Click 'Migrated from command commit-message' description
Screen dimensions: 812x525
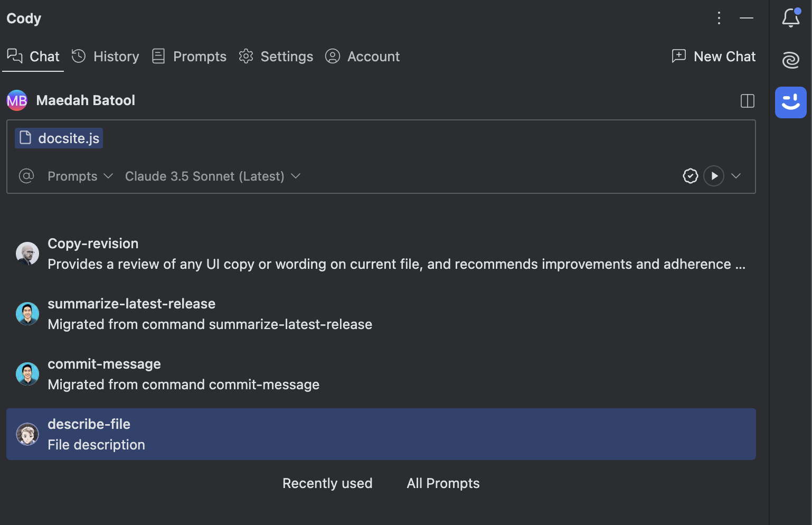pyautogui.click(x=183, y=385)
